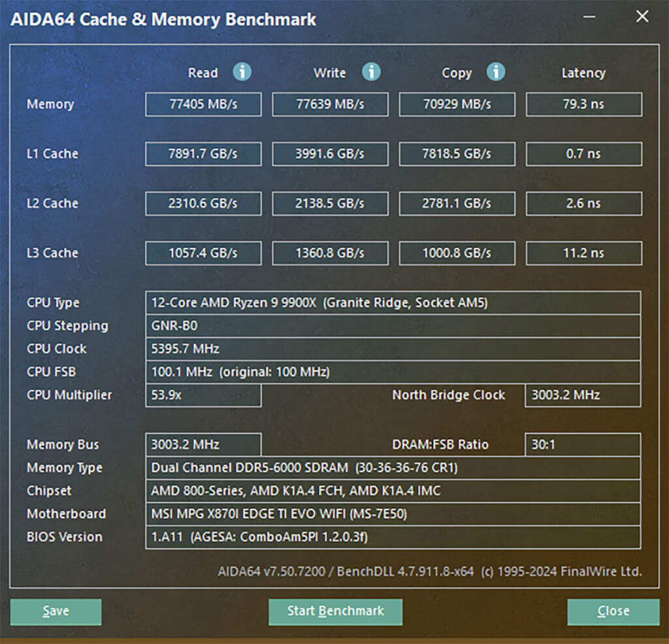Image resolution: width=669 pixels, height=644 pixels.
Task: Select the Memory Latency value of 79.3 ns
Action: pos(583,104)
